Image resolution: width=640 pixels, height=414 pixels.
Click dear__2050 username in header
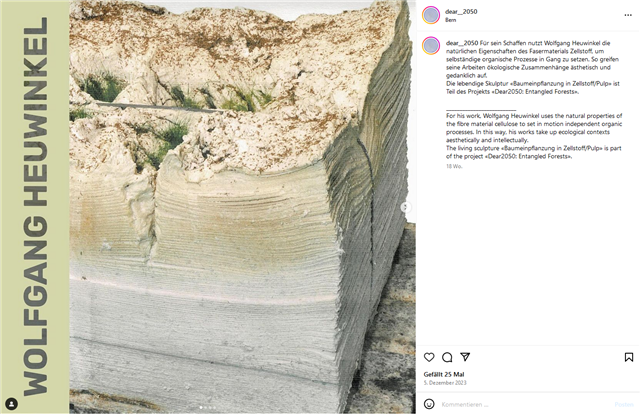point(461,11)
